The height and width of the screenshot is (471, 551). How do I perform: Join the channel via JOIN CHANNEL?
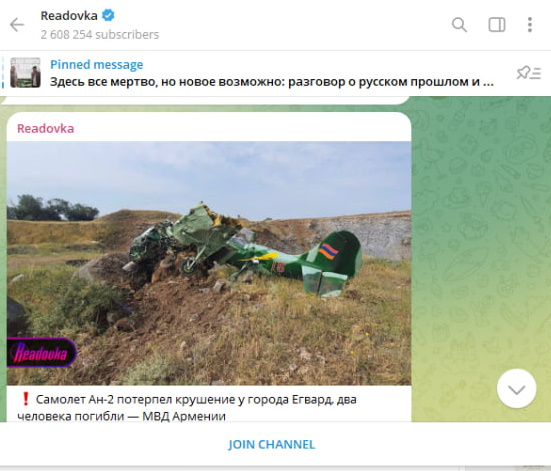pyautogui.click(x=272, y=445)
